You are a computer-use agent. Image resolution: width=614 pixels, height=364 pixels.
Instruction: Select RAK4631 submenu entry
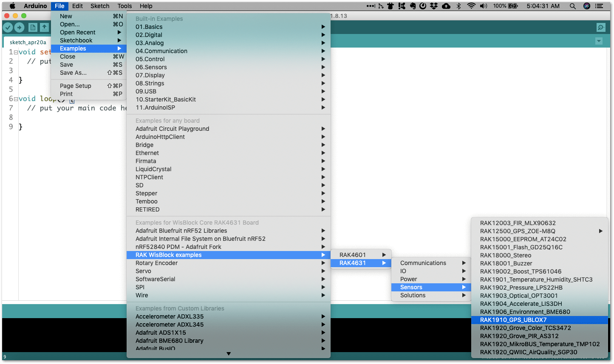pyautogui.click(x=361, y=263)
